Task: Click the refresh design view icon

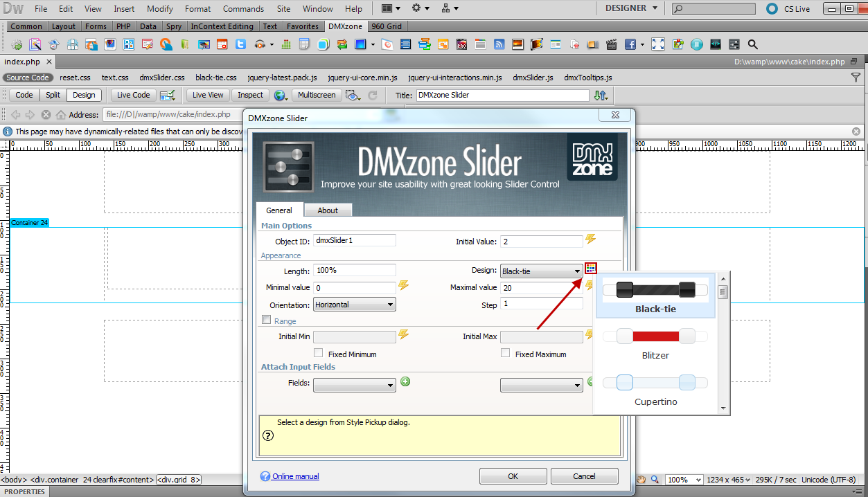Action: click(373, 96)
